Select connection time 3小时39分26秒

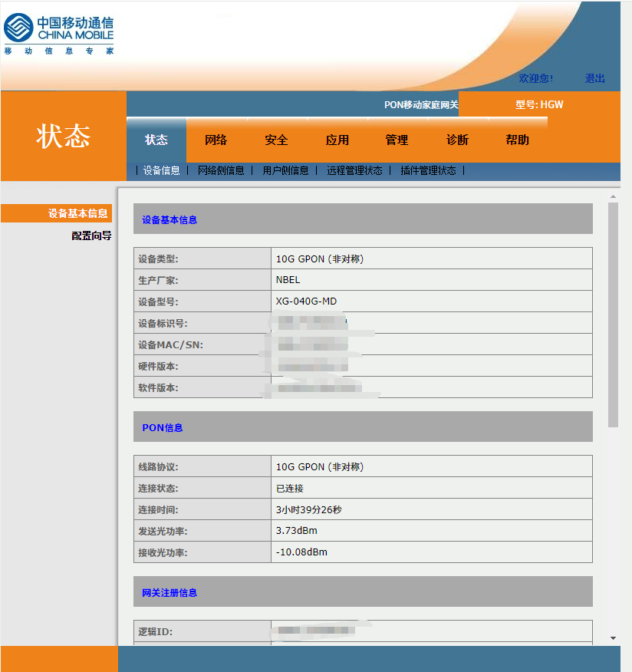click(308, 509)
